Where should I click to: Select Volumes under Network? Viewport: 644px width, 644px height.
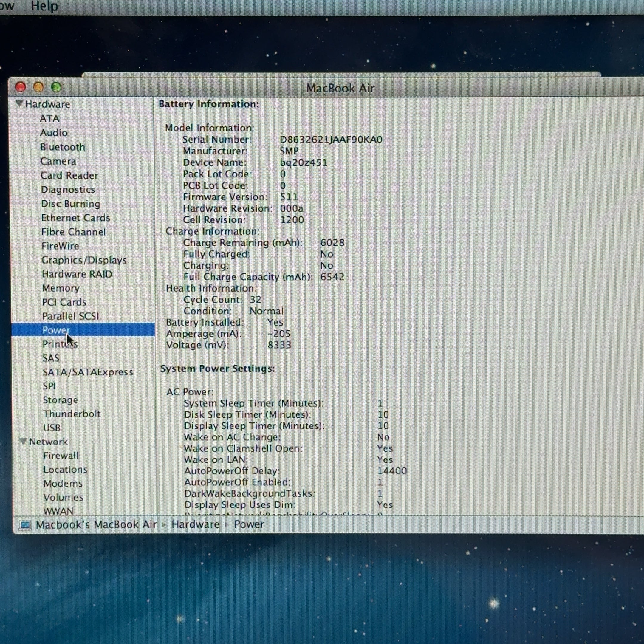(x=63, y=497)
